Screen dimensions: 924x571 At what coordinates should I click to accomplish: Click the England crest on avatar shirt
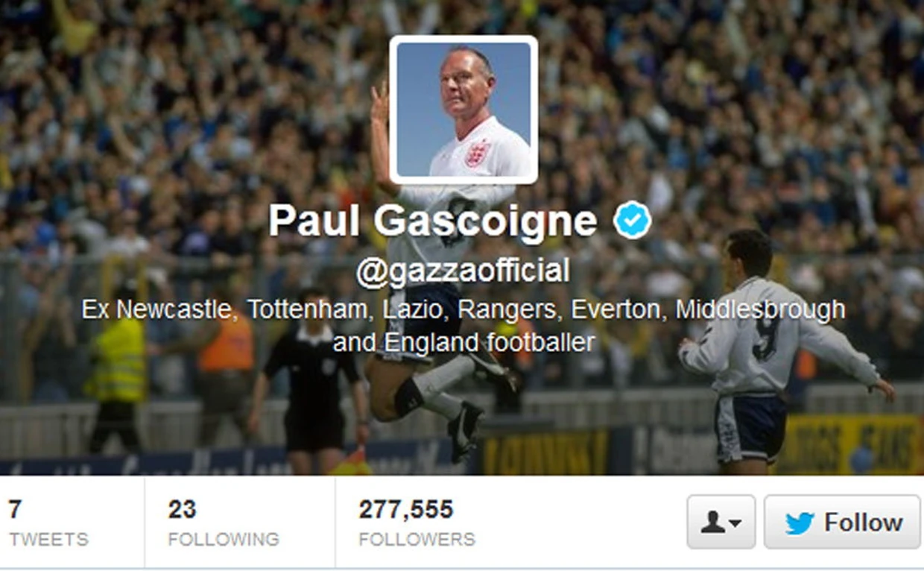click(x=477, y=152)
